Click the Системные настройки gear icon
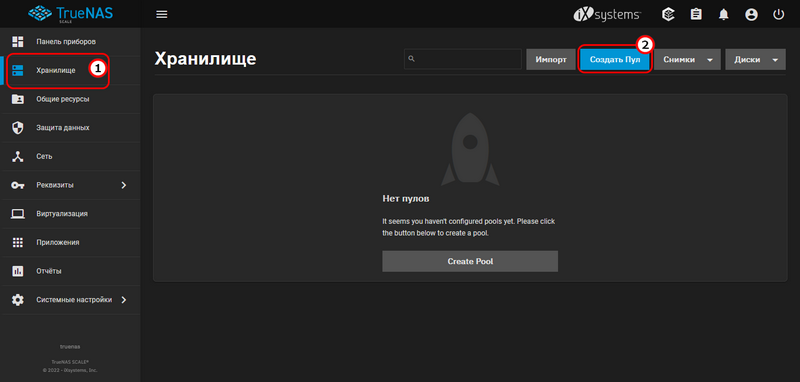The image size is (800, 382). click(x=18, y=300)
